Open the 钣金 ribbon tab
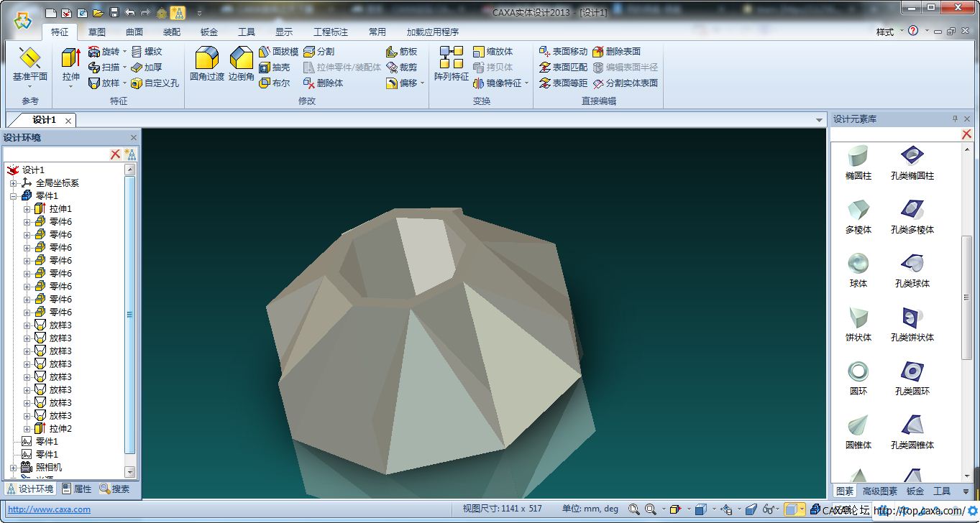 (209, 32)
